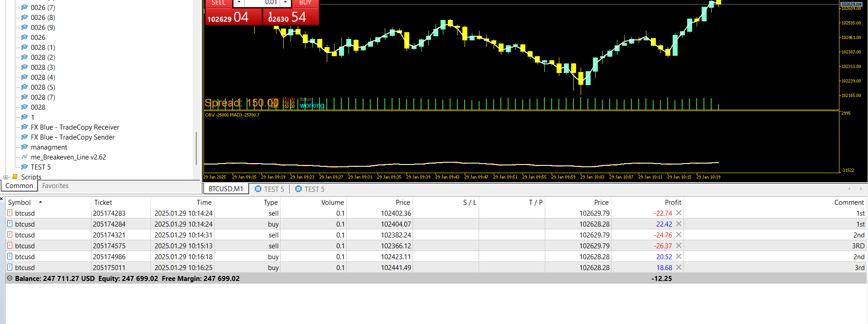Decrease the lot volume with down arrow
This screenshot has height=324, width=868.
pyautogui.click(x=239, y=3)
